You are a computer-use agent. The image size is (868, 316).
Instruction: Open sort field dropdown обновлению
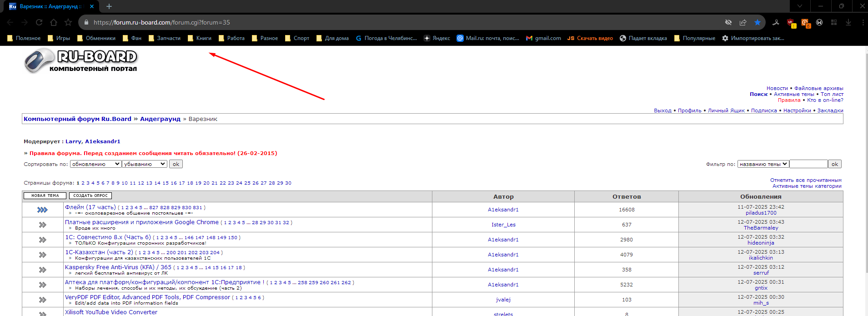(x=95, y=164)
